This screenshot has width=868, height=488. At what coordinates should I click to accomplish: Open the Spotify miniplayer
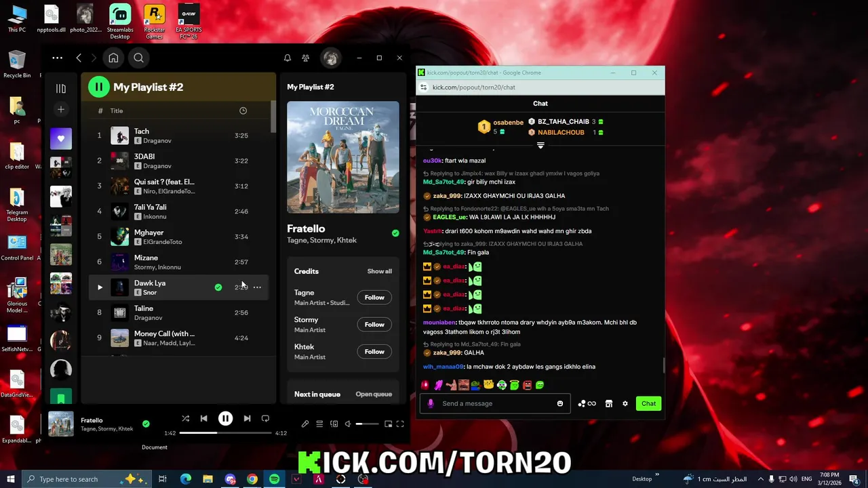pyautogui.click(x=388, y=424)
